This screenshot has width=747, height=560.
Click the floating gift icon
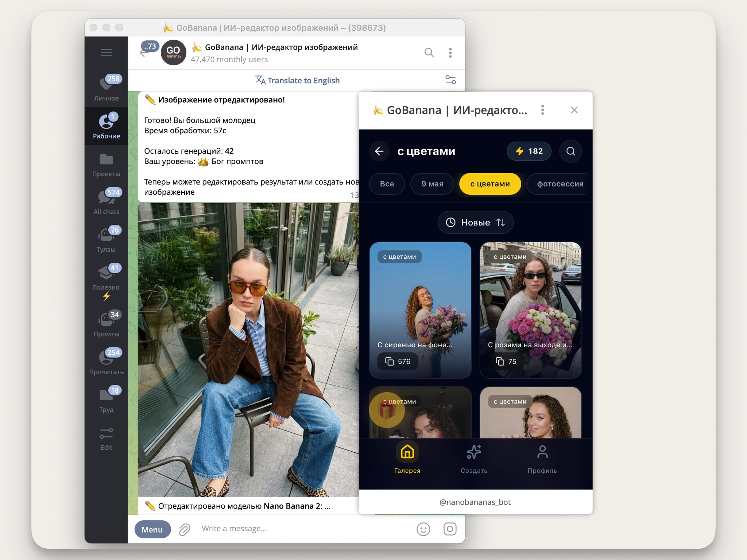click(387, 410)
